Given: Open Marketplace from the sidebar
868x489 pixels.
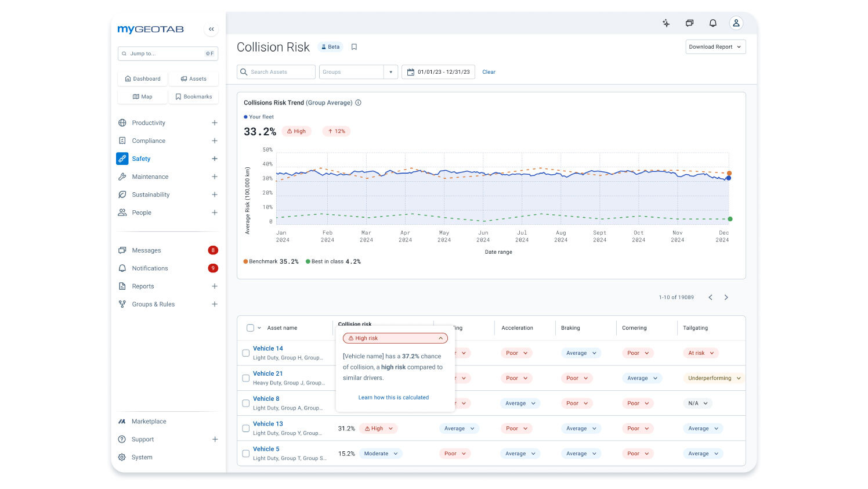Looking at the screenshot, I should pyautogui.click(x=149, y=422).
